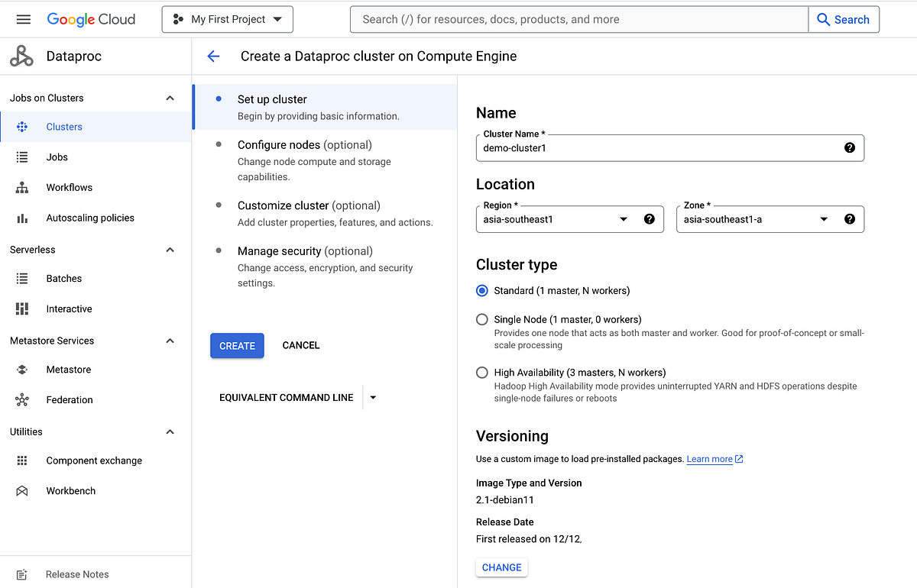Select the Standard cluster type
Screen dimensions: 917x588
click(481, 290)
